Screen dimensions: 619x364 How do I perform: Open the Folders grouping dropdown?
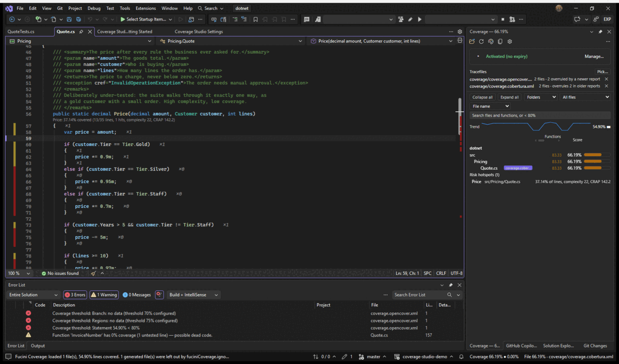click(541, 97)
